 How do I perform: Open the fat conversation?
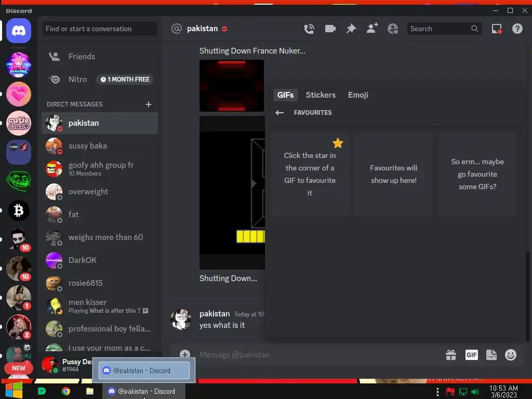coord(100,215)
